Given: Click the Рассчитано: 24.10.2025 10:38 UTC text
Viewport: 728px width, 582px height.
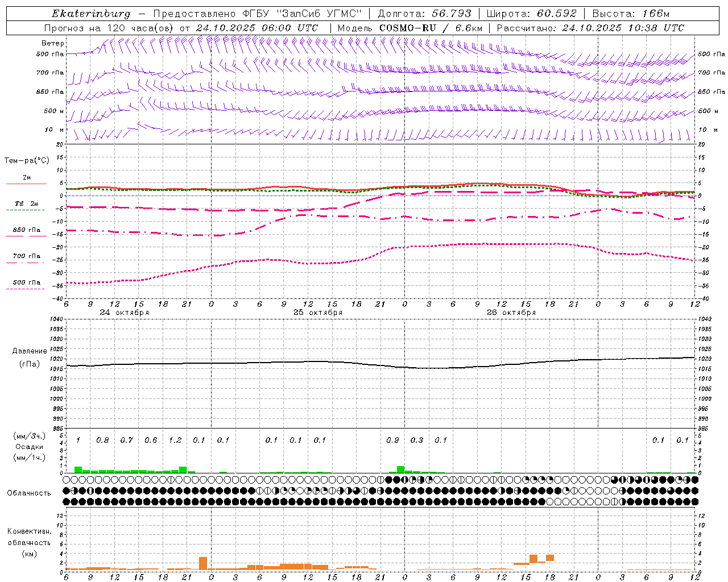Looking at the screenshot, I should point(590,28).
